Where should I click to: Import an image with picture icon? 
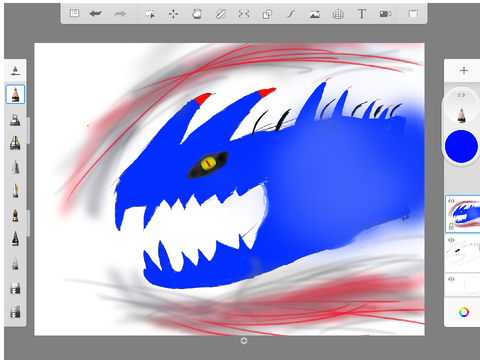pyautogui.click(x=314, y=14)
